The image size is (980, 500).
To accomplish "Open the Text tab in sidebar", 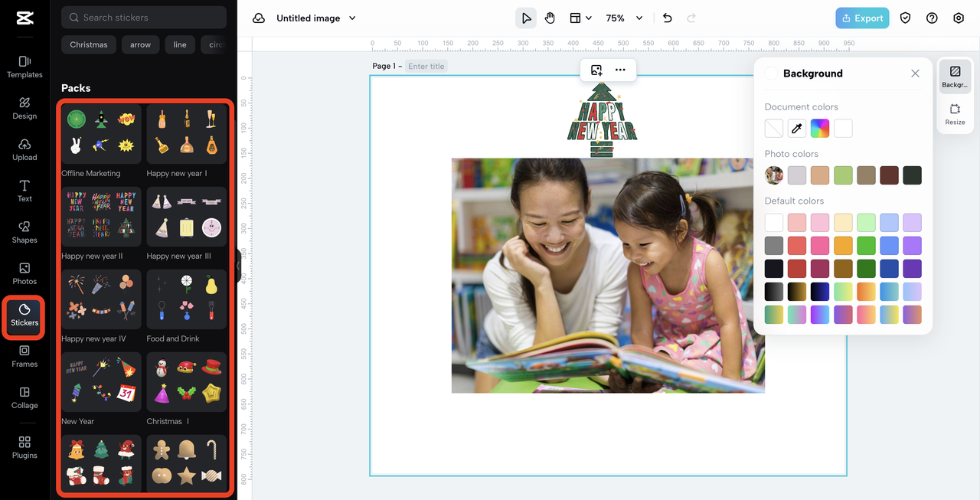I will tap(24, 191).
